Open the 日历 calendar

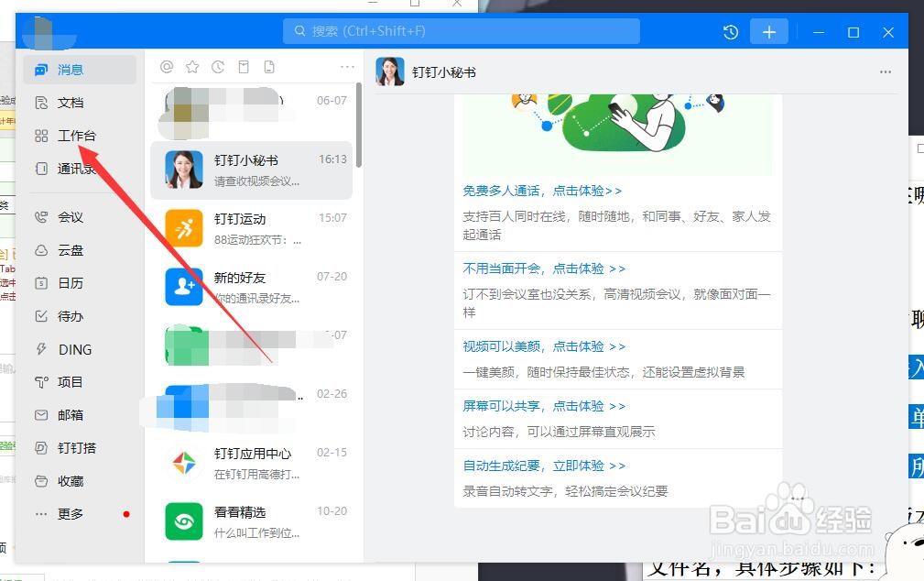click(69, 283)
